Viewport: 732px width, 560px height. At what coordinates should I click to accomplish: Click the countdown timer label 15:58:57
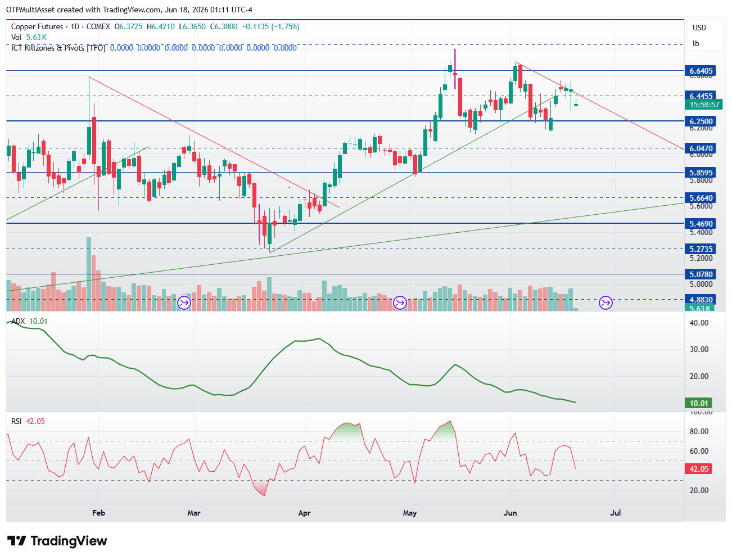click(704, 105)
